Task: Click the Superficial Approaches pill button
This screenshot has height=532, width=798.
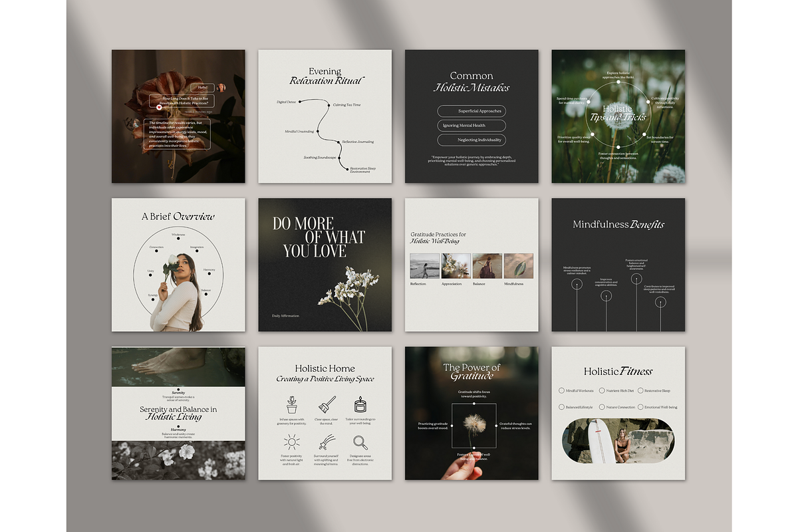Action: (x=471, y=111)
